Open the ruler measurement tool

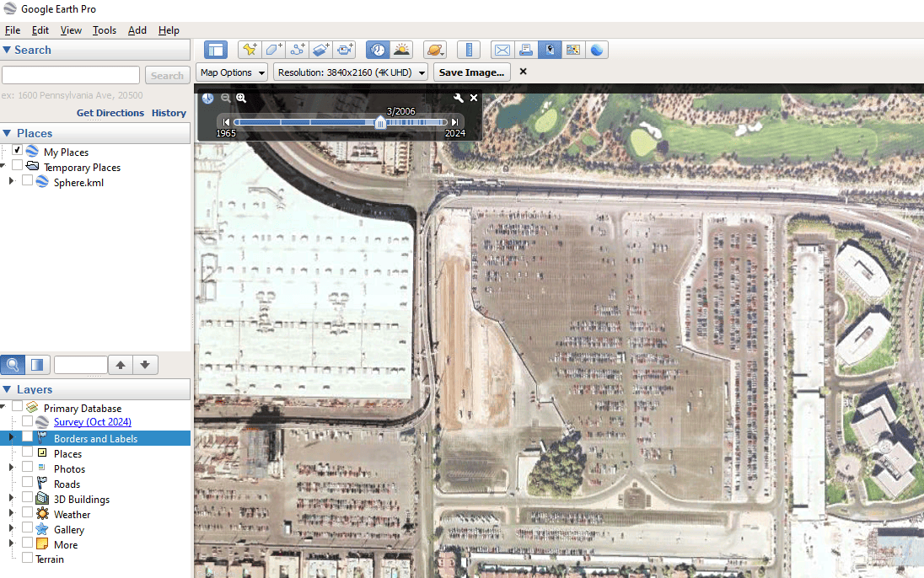(x=469, y=50)
